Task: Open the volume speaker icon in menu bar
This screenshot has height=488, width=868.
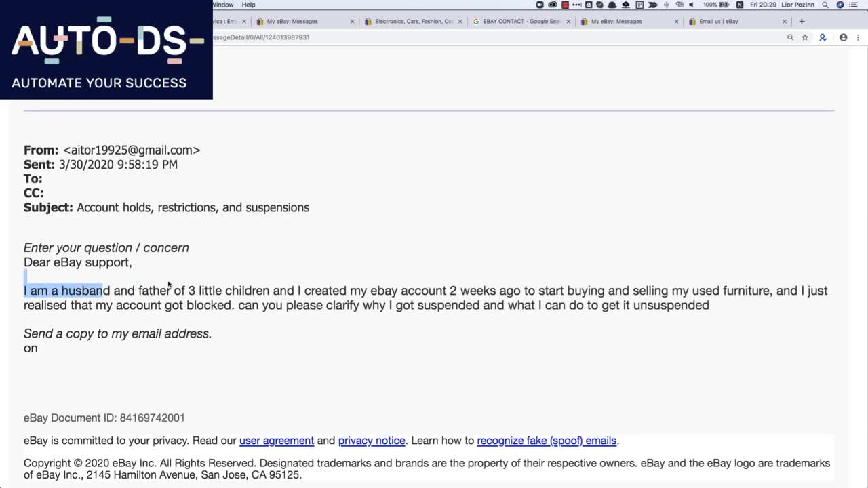Action: coord(691,5)
